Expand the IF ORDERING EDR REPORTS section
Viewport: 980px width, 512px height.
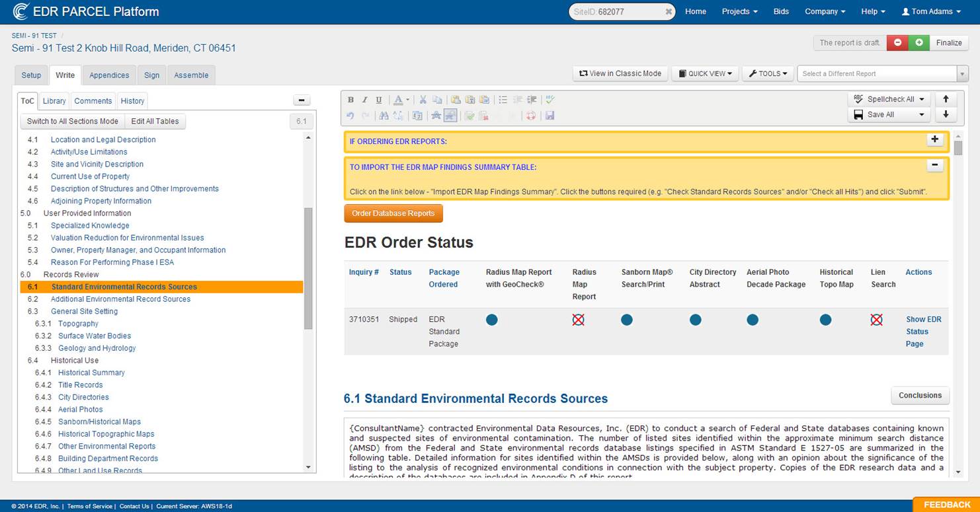pos(934,139)
